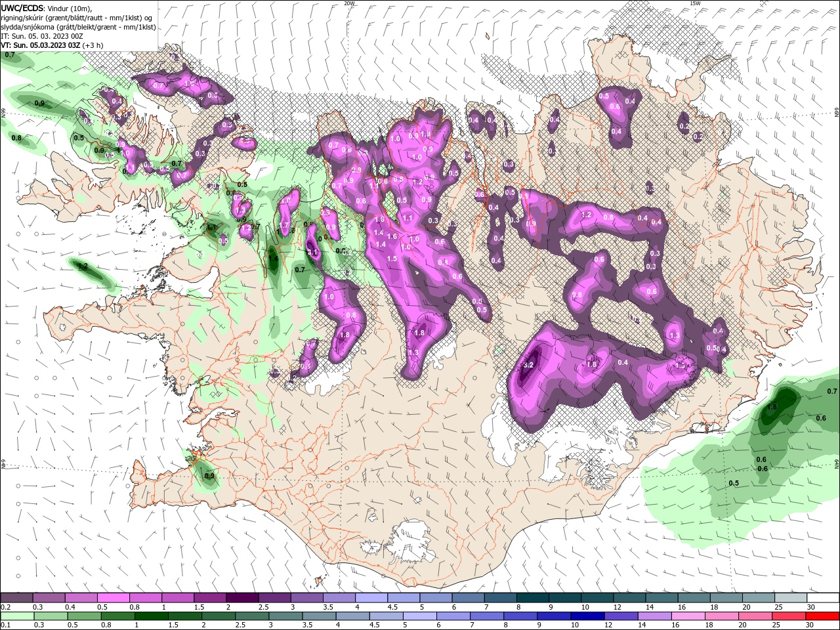
Task: Click 0.5 in light green southeast sea area
Action: coord(734,483)
